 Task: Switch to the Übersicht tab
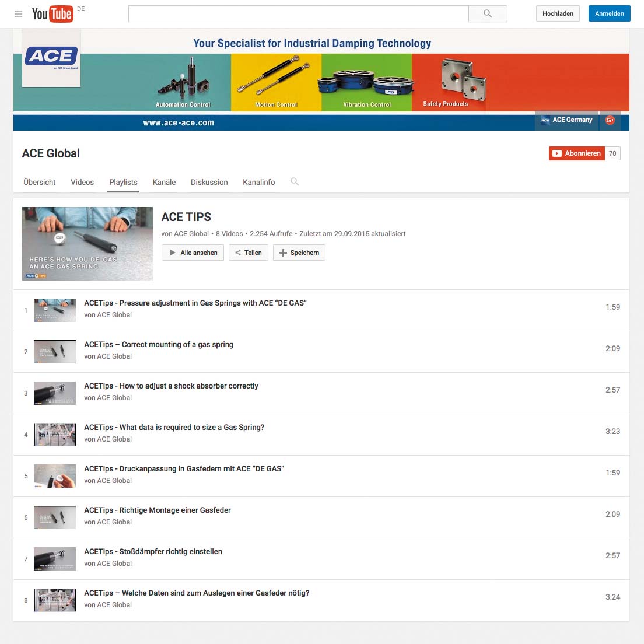pyautogui.click(x=40, y=182)
